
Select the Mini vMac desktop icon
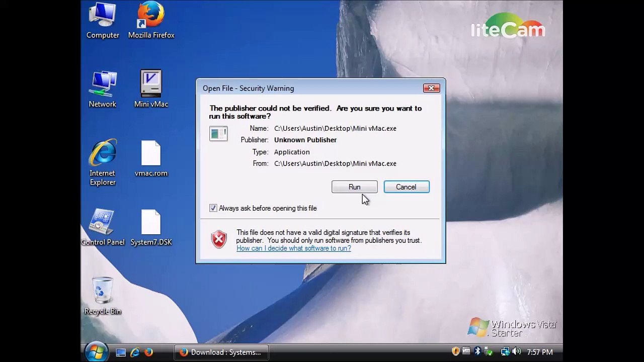(151, 89)
